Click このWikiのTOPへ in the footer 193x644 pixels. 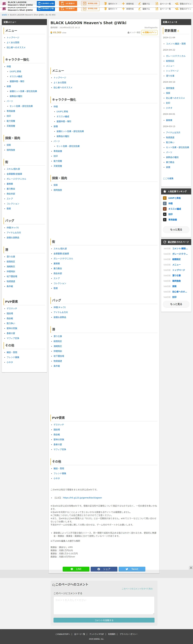63,634
